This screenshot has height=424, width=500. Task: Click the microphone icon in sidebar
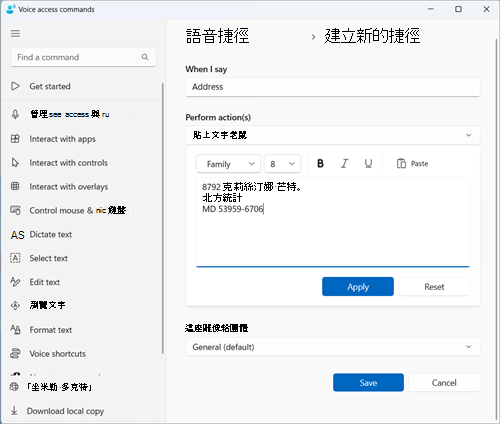click(x=15, y=114)
